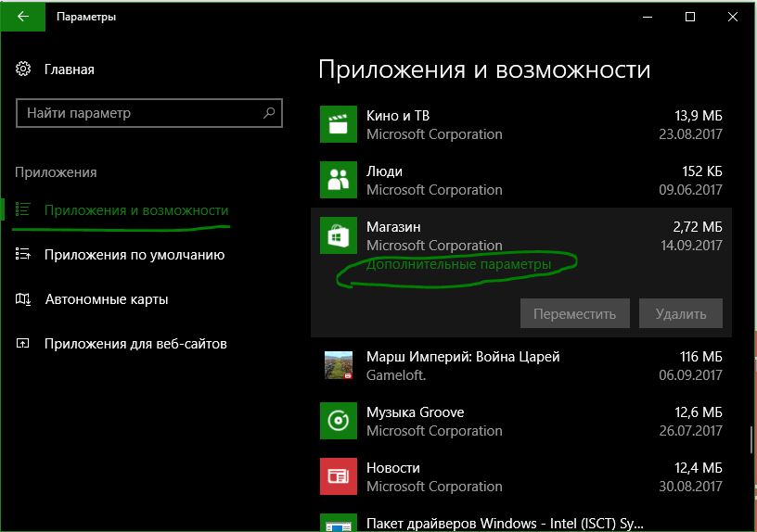This screenshot has height=532, width=757.
Task: Select the Люди app icon
Action: 339,180
